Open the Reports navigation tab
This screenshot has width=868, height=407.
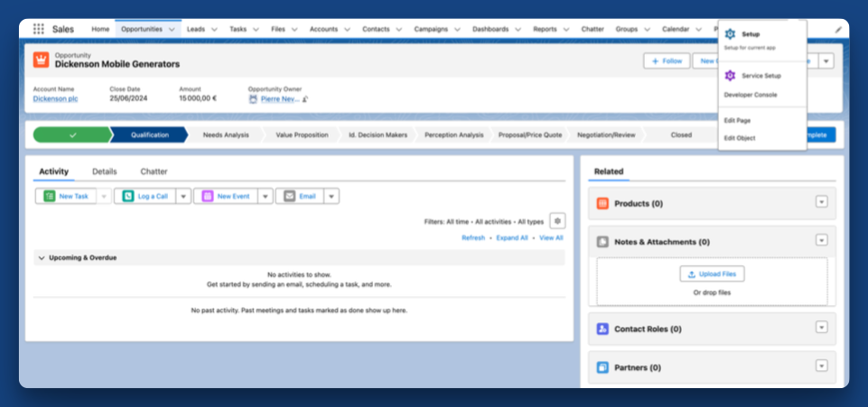(545, 29)
